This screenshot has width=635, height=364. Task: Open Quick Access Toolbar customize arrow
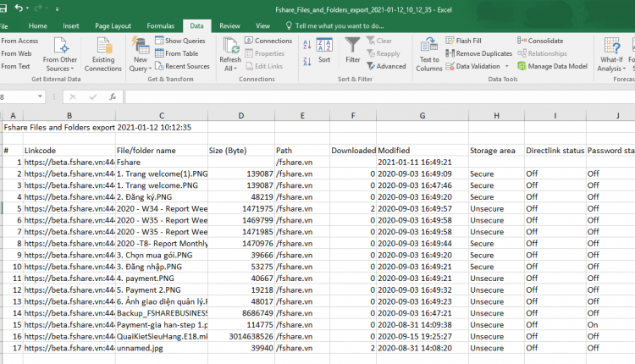pos(57,8)
